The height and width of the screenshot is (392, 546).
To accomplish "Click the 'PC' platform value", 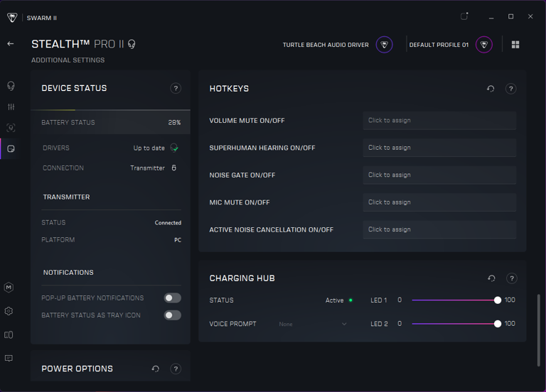I will 178,240.
